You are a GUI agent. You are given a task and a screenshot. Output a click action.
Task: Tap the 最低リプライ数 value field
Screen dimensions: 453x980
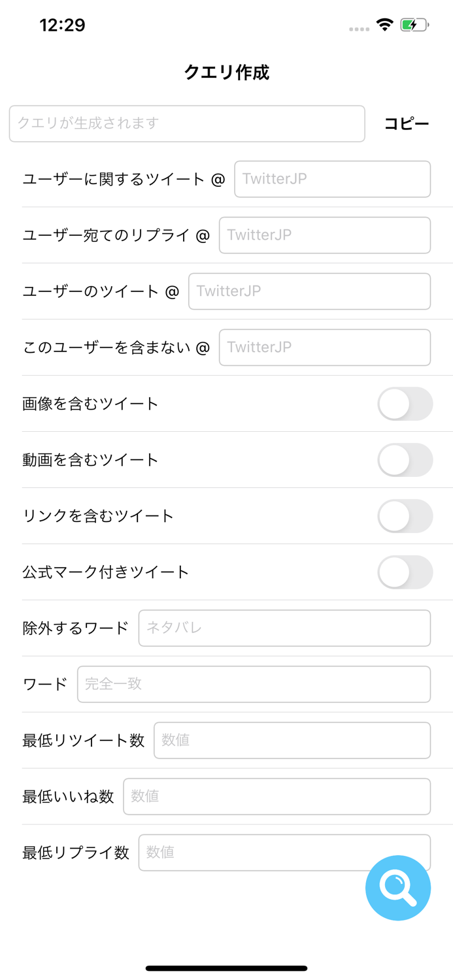284,853
